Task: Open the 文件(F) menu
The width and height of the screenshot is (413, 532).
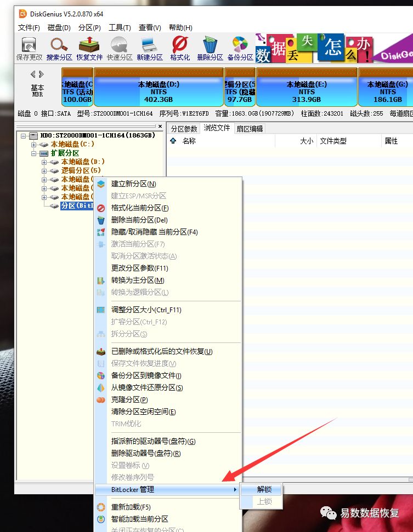Action: pyautogui.click(x=29, y=27)
